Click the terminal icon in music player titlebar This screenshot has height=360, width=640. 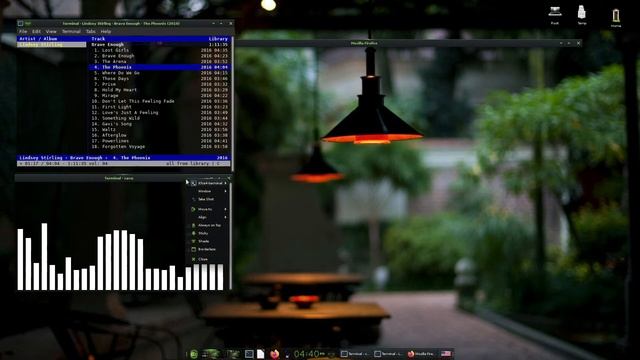[20, 24]
